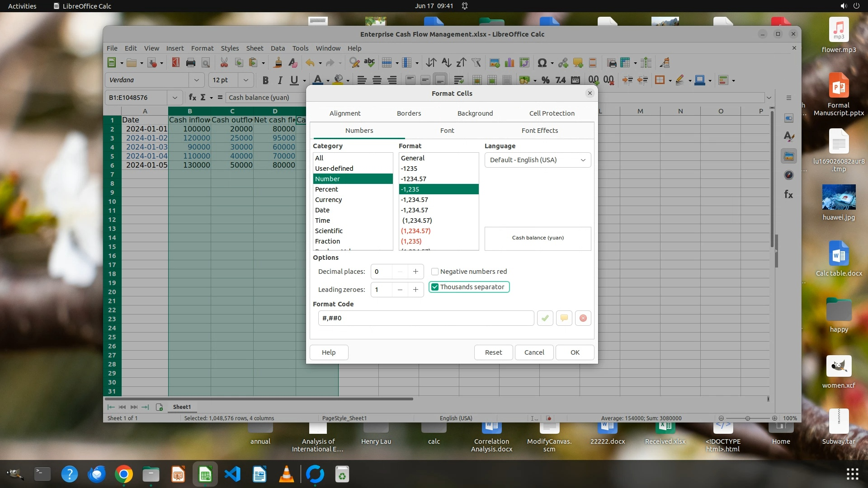868x488 pixels.
Task: Click the Sort Ascending toolbar icon
Action: click(x=446, y=63)
